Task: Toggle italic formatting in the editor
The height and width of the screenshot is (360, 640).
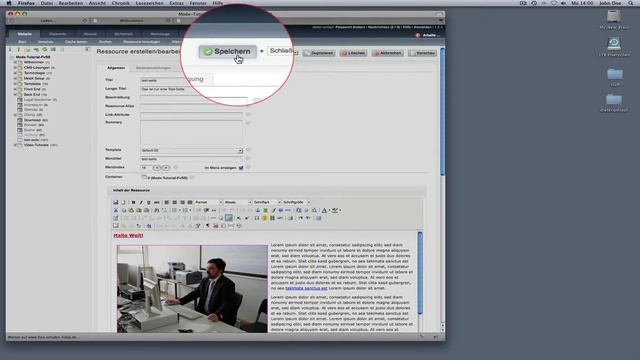Action: (141, 202)
